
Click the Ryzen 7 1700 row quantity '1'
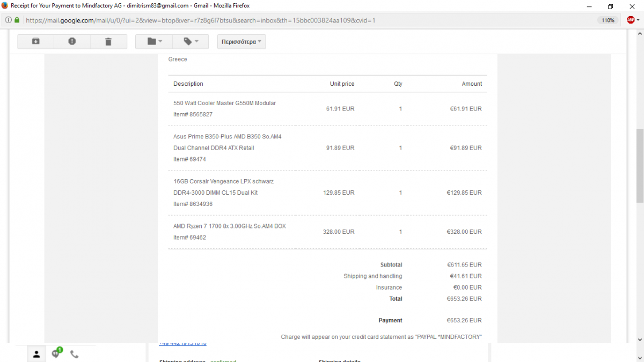pos(400,232)
